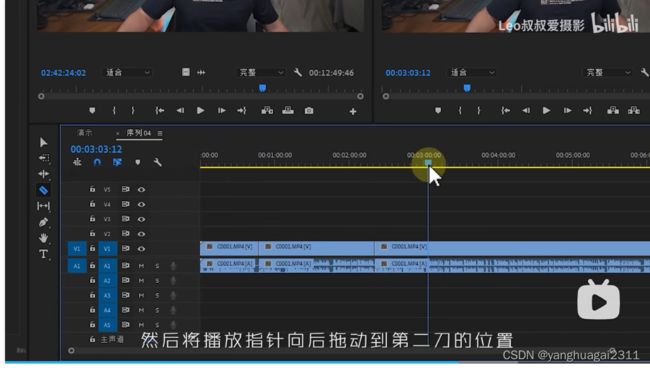
Task: Click Insert button in Source monitor
Action: (267, 111)
